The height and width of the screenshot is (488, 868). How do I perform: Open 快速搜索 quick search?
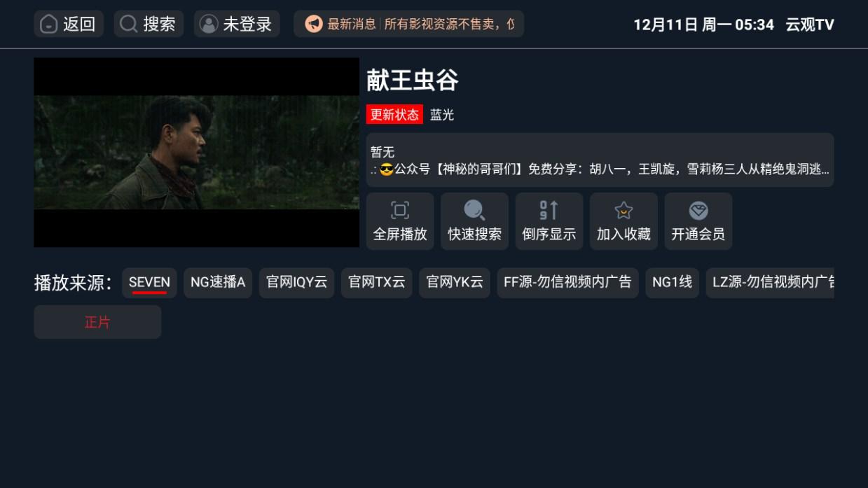point(474,221)
